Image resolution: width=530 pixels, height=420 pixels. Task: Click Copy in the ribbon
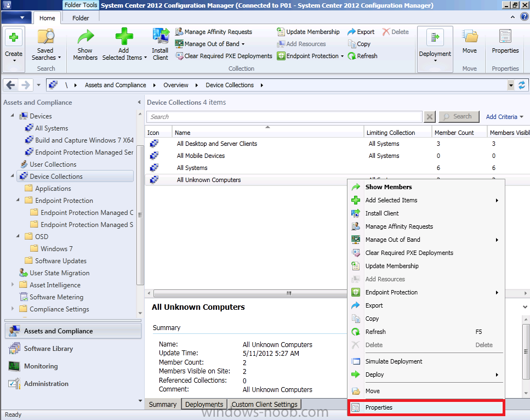[x=360, y=44]
